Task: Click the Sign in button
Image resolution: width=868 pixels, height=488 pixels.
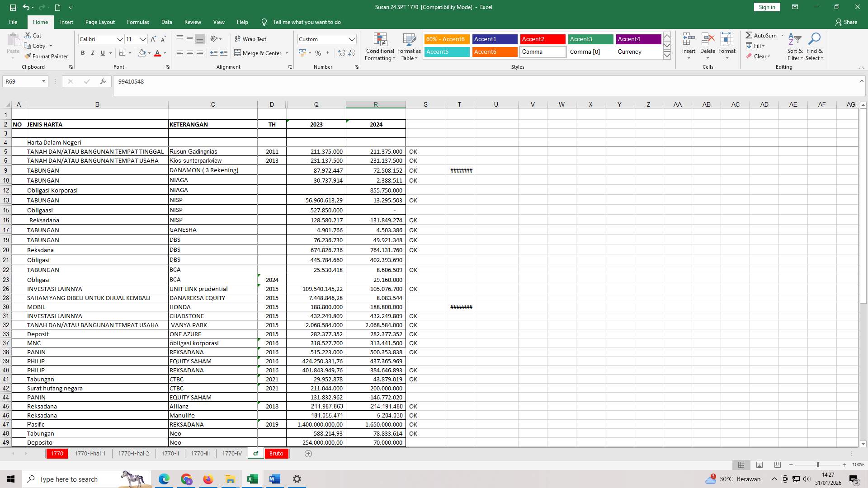Action: [x=766, y=7]
